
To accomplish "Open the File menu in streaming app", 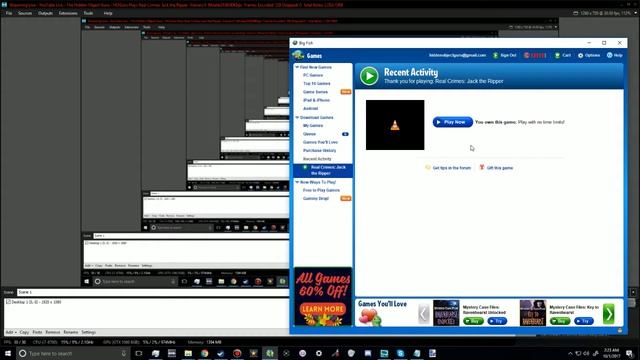I will coord(9,13).
